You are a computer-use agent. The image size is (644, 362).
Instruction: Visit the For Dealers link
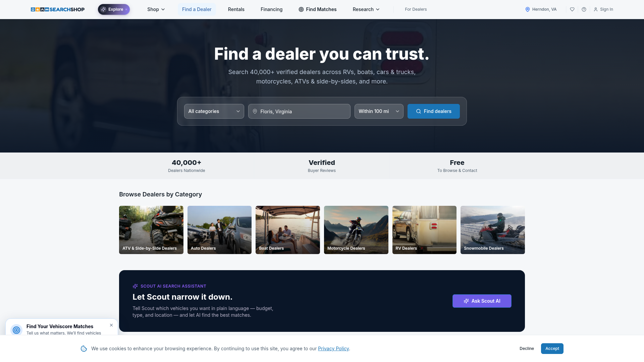pyautogui.click(x=416, y=9)
